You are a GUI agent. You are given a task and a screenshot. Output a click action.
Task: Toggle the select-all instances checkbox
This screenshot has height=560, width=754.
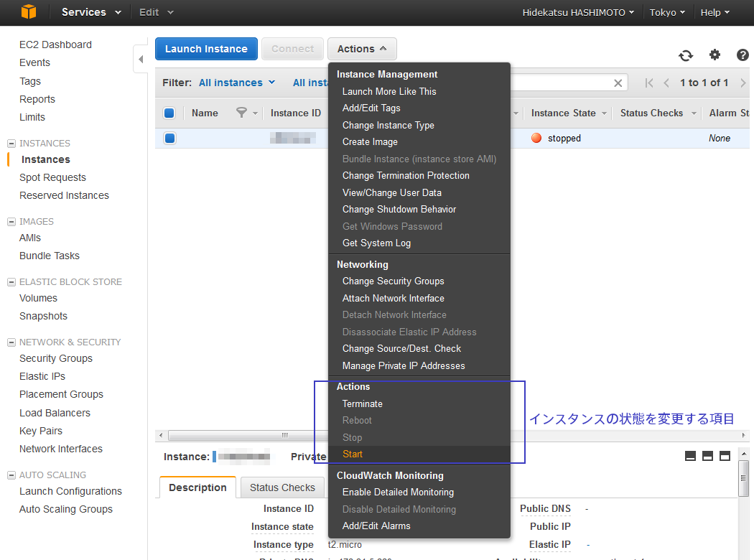(x=169, y=113)
